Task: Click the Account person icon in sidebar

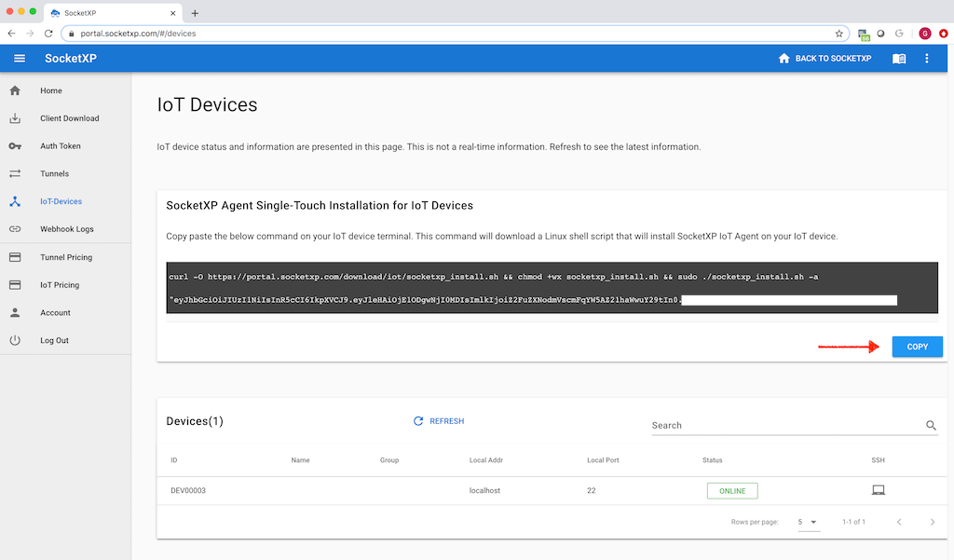Action: click(x=16, y=312)
